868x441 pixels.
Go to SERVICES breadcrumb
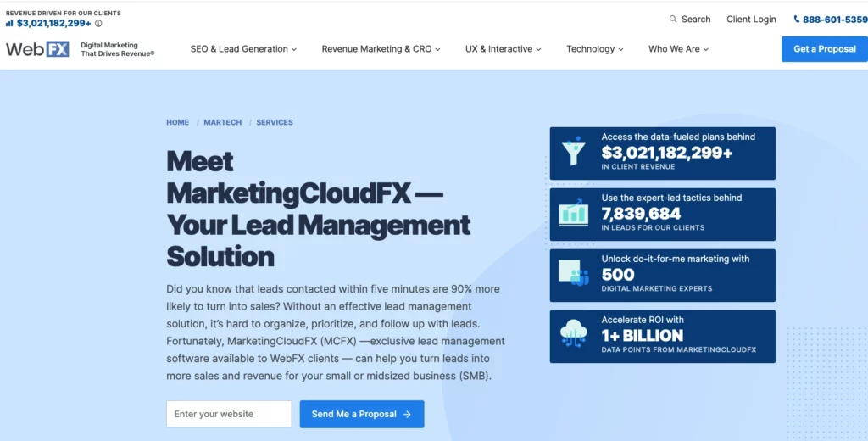point(275,122)
